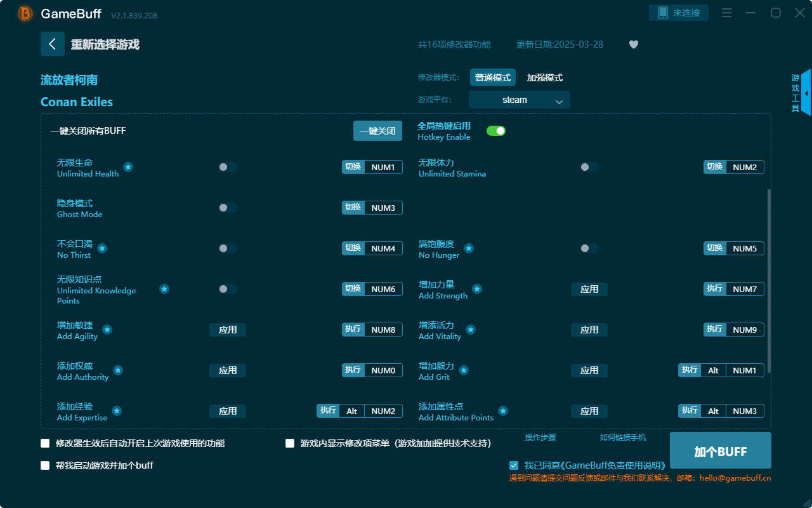Click 一键关闭 to disable all buffs
Viewport: 812px width, 508px height.
coord(377,130)
